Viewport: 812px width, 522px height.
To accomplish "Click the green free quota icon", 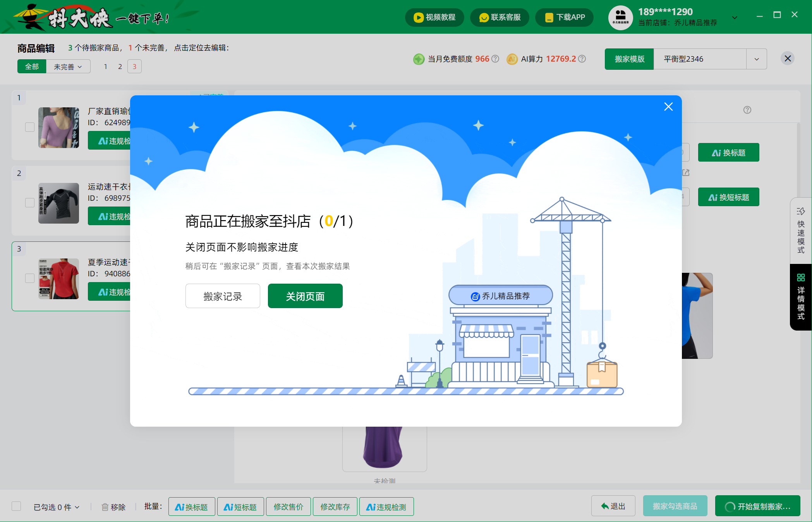I will click(419, 59).
